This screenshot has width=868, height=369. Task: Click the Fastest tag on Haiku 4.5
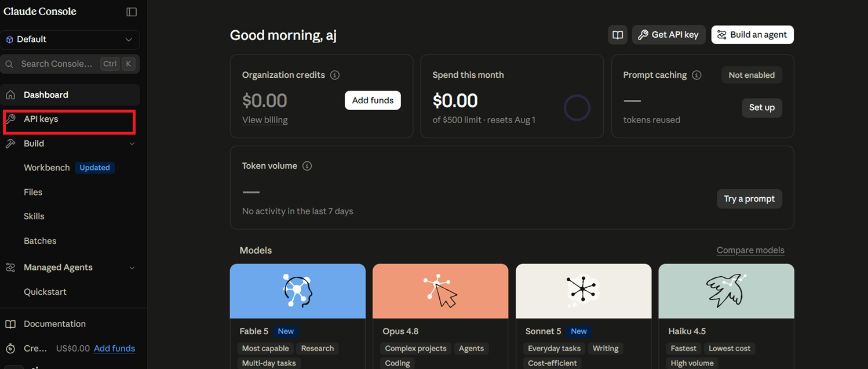684,349
